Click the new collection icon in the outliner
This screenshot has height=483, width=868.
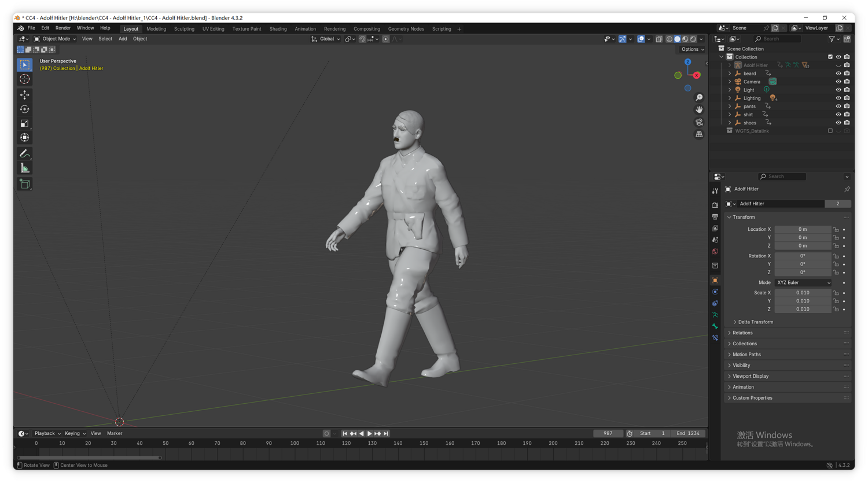point(847,39)
